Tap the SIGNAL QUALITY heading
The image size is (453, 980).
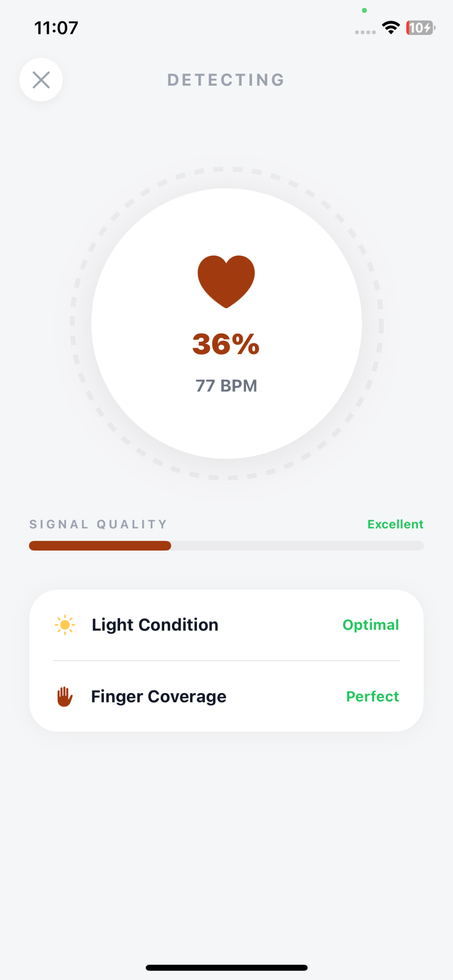98,524
